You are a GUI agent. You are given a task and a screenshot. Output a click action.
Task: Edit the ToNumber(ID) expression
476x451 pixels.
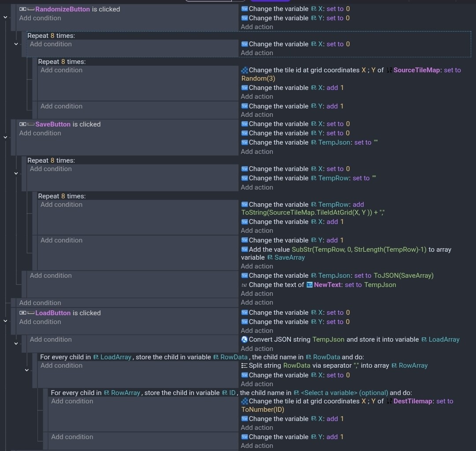click(263, 410)
